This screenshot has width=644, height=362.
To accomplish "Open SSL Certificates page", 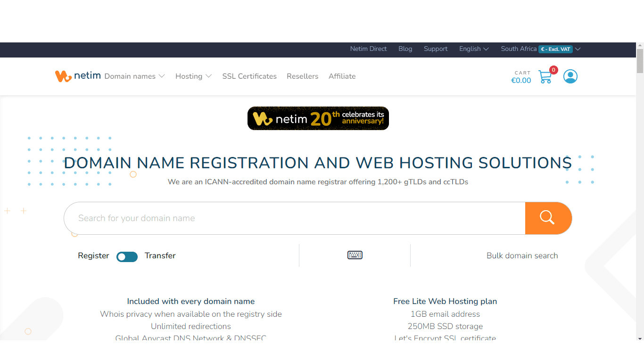I will coord(249,76).
